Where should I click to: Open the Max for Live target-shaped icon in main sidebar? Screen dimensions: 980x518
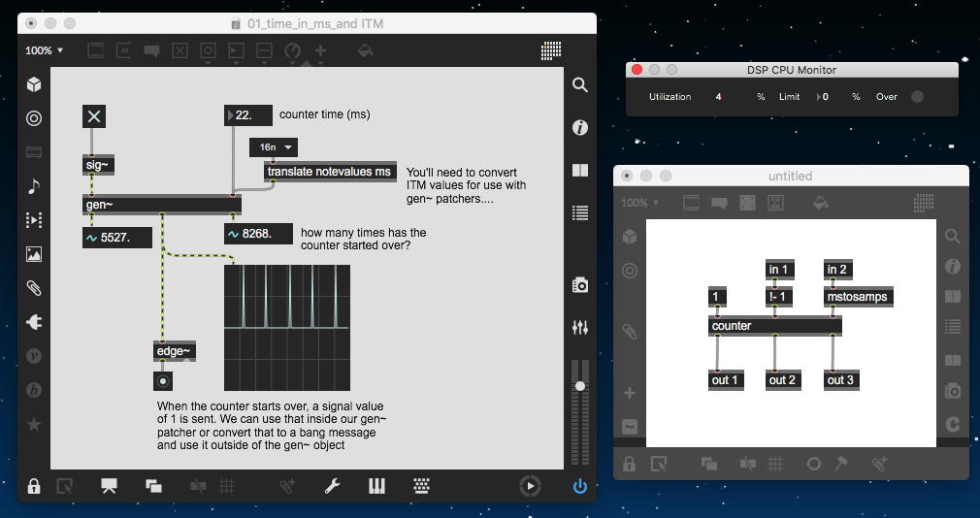[x=34, y=118]
